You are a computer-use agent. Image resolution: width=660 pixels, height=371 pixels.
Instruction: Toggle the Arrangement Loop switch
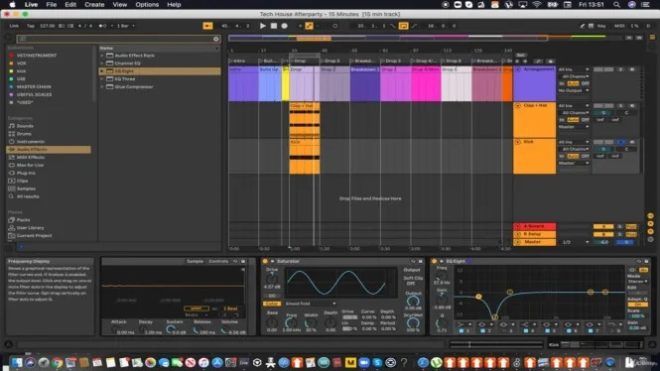pos(403,26)
